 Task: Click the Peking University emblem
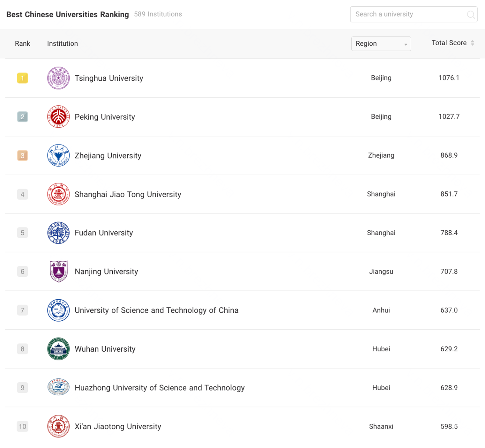(x=58, y=117)
